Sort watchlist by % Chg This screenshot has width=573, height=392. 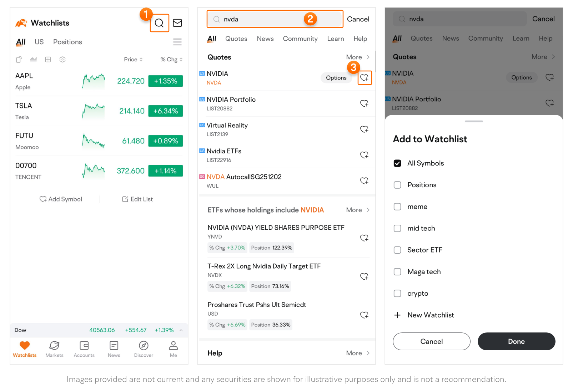[171, 60]
